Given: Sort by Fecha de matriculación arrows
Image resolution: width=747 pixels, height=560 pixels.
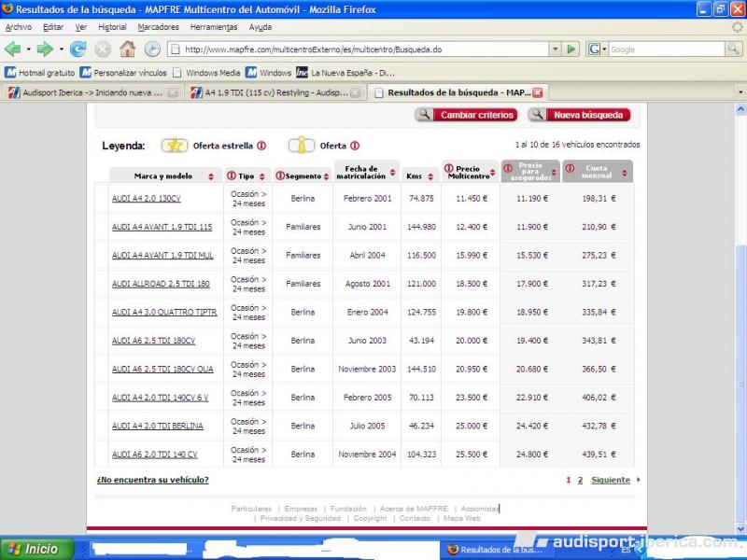Looking at the screenshot, I should click(392, 173).
